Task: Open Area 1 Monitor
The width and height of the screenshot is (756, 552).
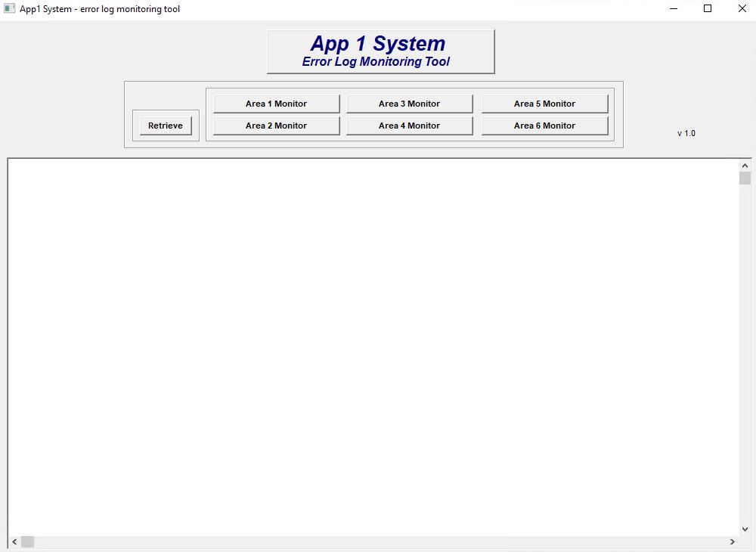Action: tap(276, 104)
